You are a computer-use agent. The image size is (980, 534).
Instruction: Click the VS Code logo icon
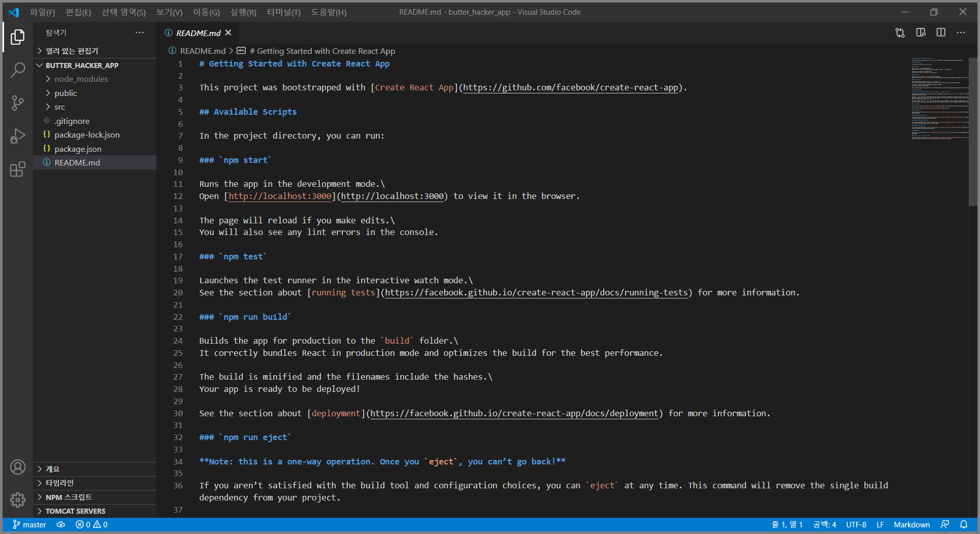coord(14,12)
